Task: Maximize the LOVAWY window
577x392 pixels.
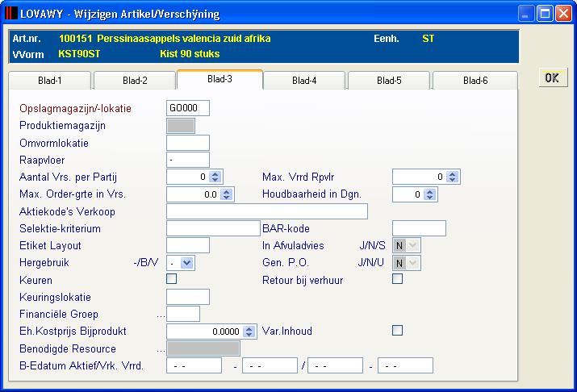Action: (x=545, y=14)
